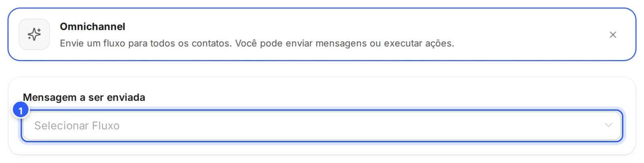644x163 pixels.
Task: Click the sparkle icon beside Omnichannel
Action: [x=34, y=34]
